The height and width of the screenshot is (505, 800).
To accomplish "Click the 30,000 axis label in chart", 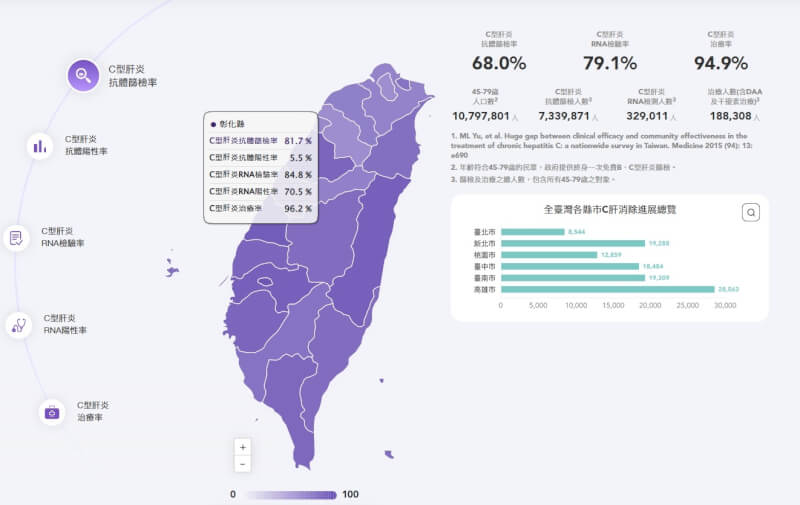I will pyautogui.click(x=724, y=306).
